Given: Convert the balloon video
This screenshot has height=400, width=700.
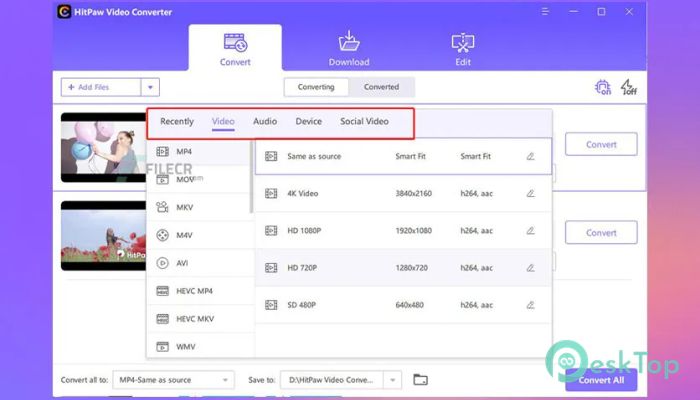Looking at the screenshot, I should (x=601, y=144).
